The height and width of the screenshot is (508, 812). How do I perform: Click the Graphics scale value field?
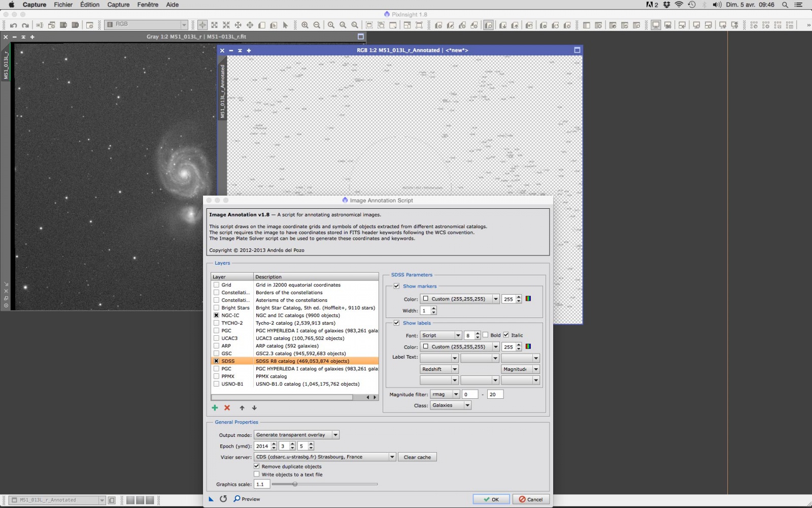pyautogui.click(x=261, y=484)
